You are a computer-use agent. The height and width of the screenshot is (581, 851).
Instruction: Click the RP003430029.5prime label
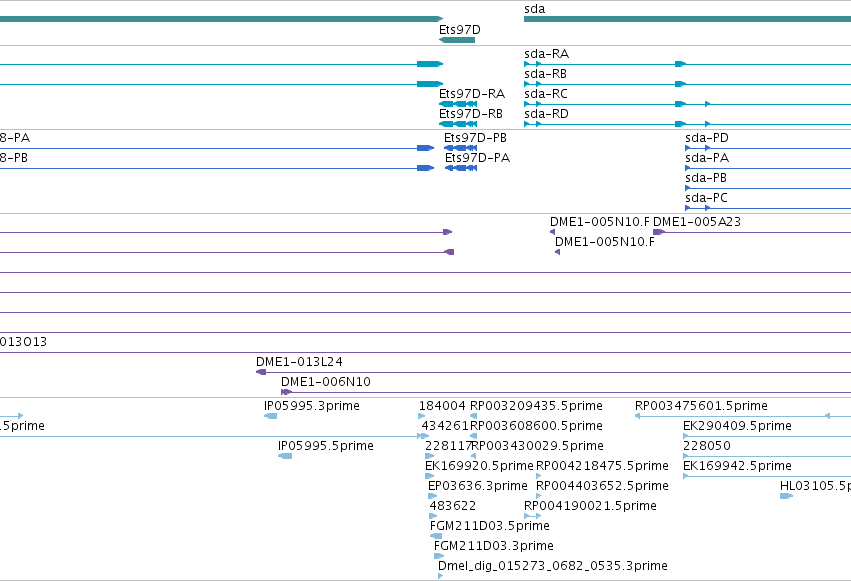(x=538, y=446)
